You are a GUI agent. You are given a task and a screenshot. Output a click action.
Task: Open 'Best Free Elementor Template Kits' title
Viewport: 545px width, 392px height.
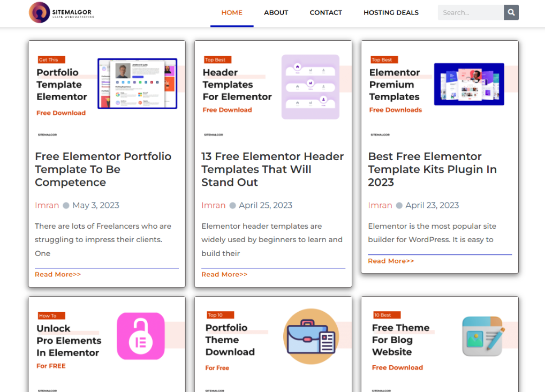click(433, 169)
